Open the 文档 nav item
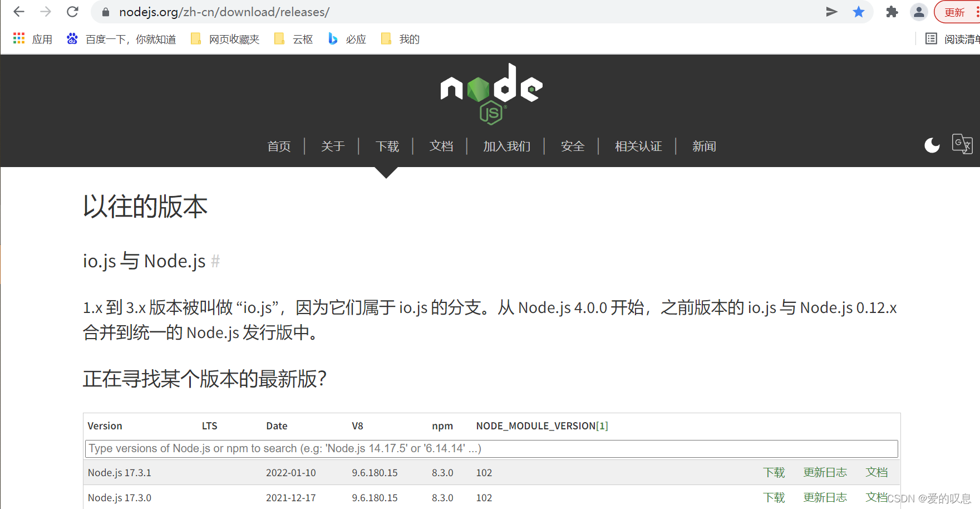Viewport: 980px width, 509px height. (441, 146)
